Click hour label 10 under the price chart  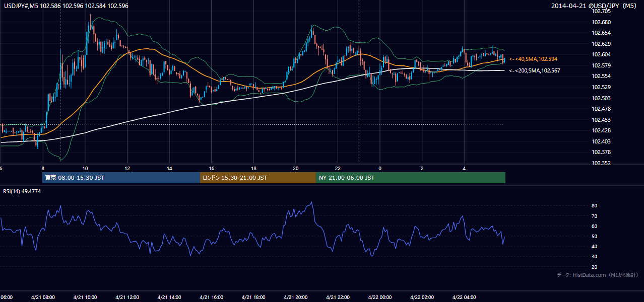coord(85,168)
